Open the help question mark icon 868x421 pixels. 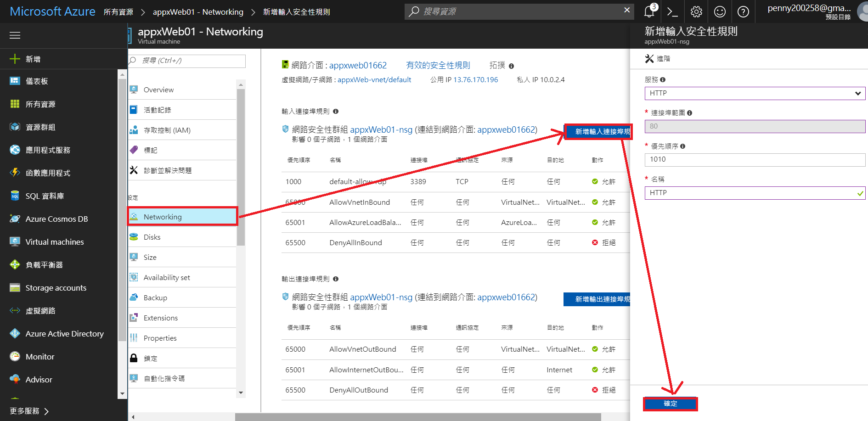pos(743,11)
